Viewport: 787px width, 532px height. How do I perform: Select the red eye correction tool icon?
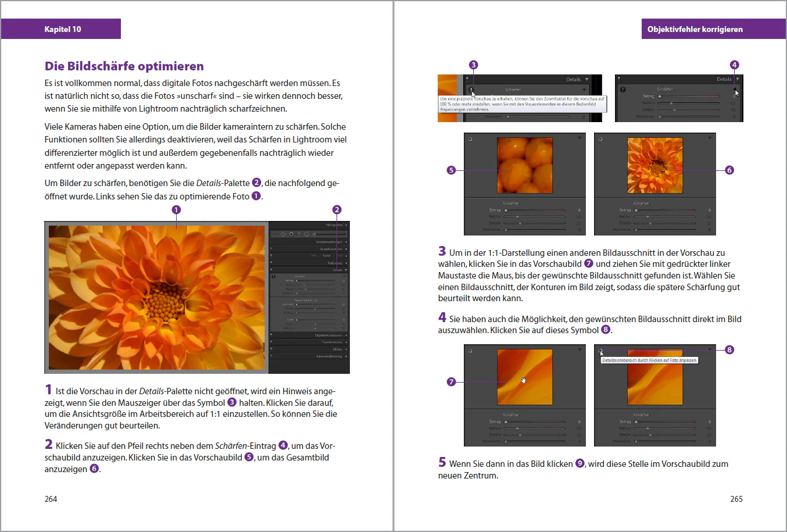pyautogui.click(x=291, y=234)
